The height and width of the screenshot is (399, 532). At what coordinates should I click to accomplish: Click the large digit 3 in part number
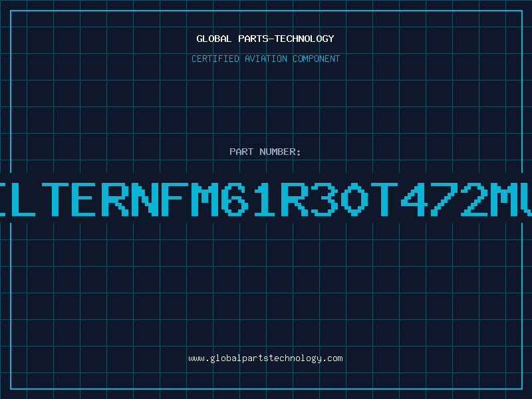tap(325, 199)
